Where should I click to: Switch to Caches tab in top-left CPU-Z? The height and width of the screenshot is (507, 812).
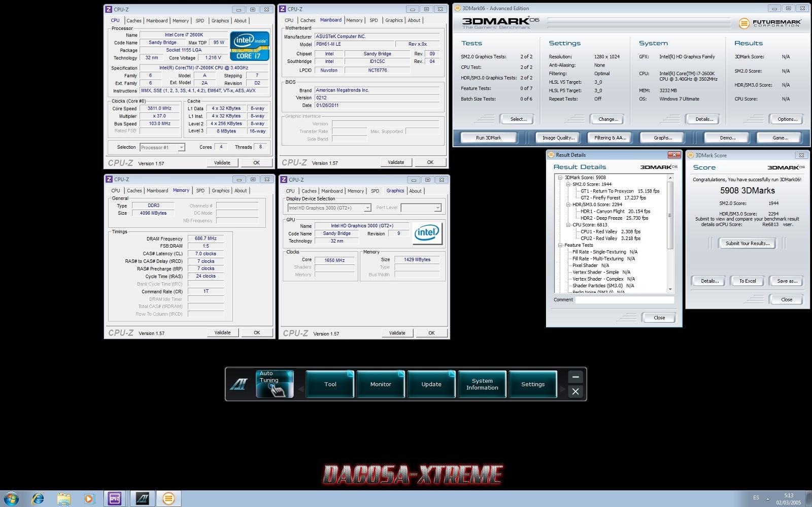pos(134,21)
